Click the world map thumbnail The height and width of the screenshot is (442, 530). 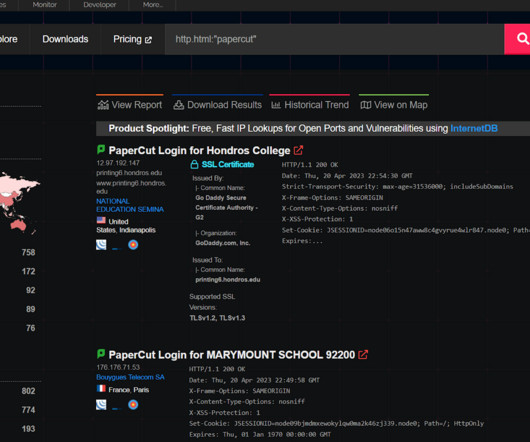[20, 204]
